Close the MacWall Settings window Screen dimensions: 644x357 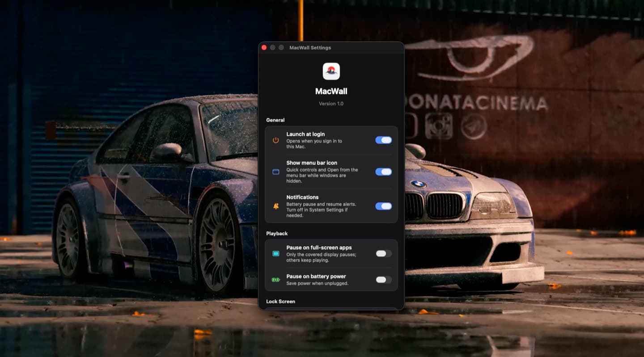click(x=264, y=47)
